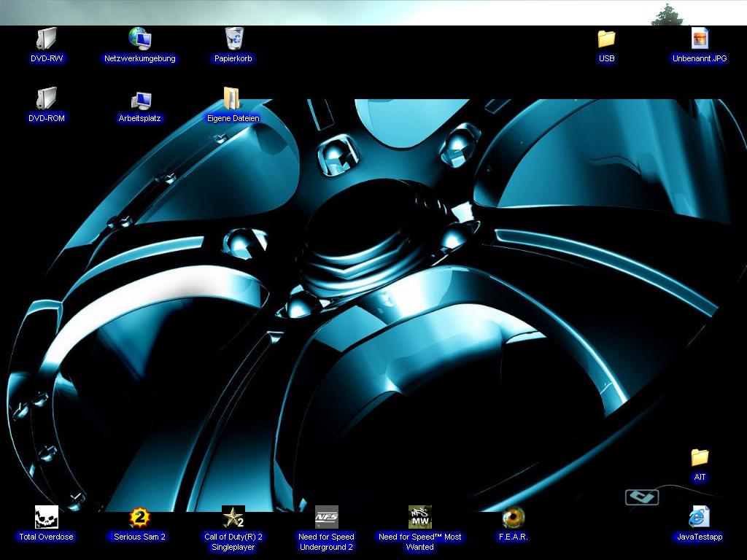Open the Arbeitsplatz computer icon
This screenshot has height=560, width=747.
pyautogui.click(x=140, y=100)
